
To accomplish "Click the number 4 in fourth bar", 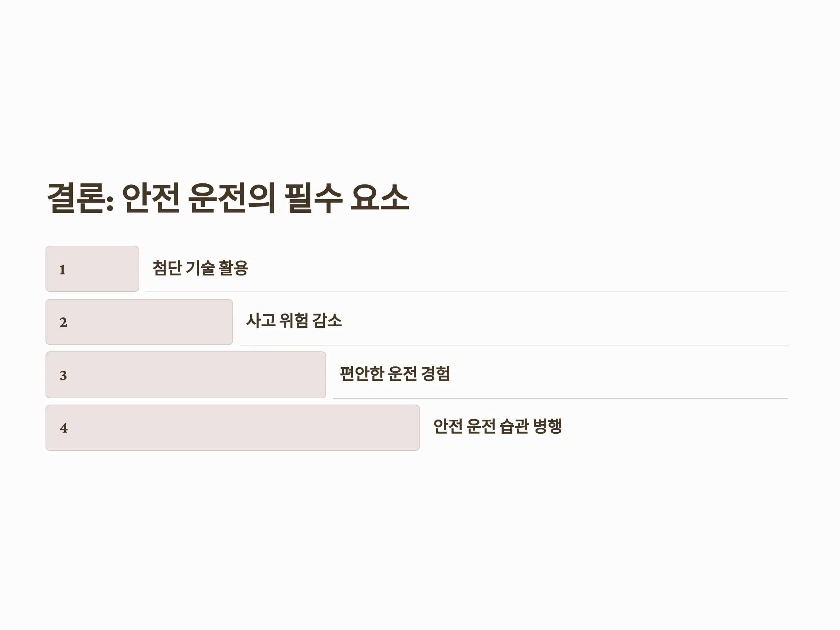I will [x=64, y=428].
